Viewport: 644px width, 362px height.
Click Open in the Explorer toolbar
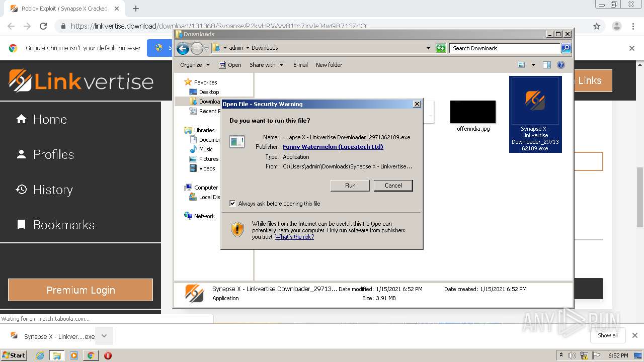[230, 65]
